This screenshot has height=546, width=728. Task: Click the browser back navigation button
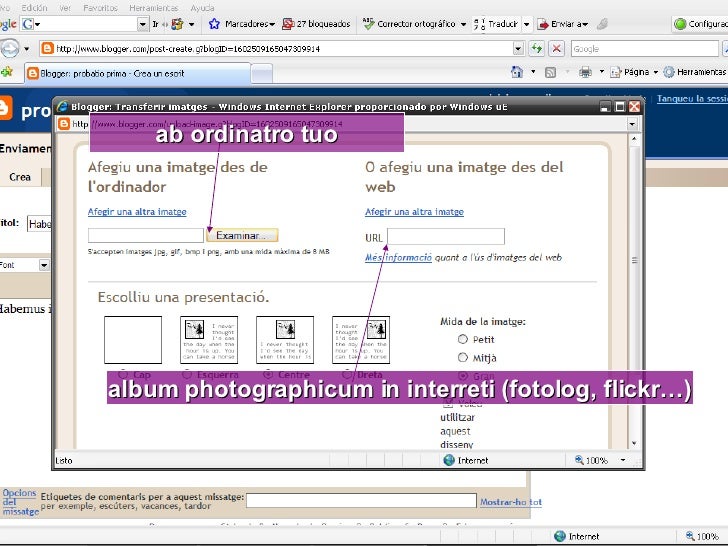[10, 48]
